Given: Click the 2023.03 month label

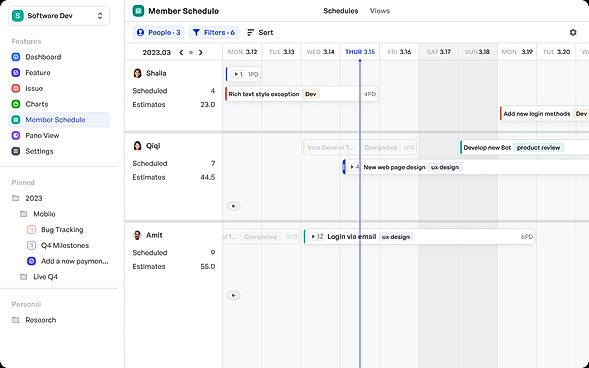Looking at the screenshot, I should click(157, 53).
